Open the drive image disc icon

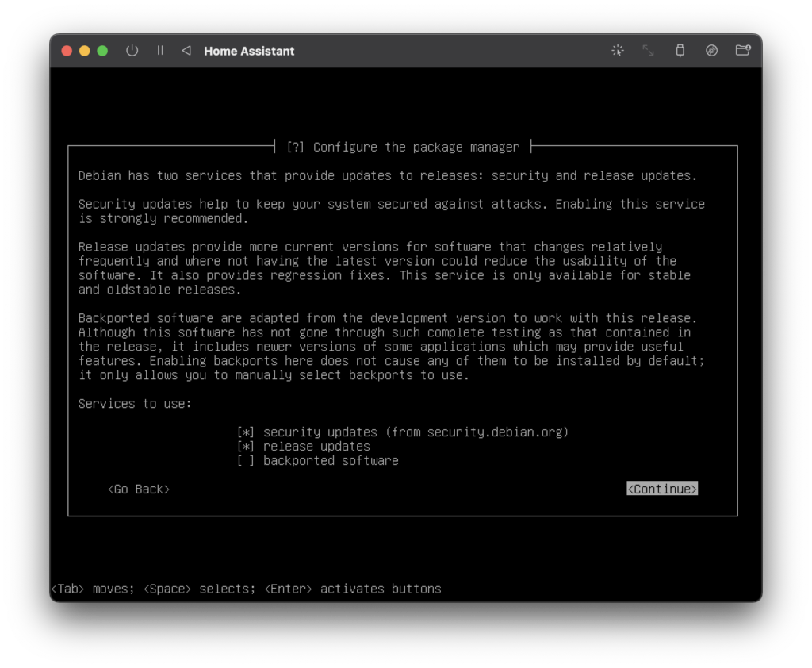point(711,50)
